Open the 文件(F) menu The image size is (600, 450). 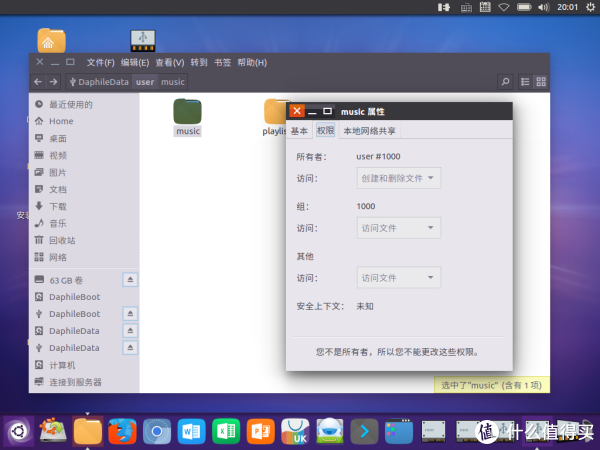pos(100,62)
